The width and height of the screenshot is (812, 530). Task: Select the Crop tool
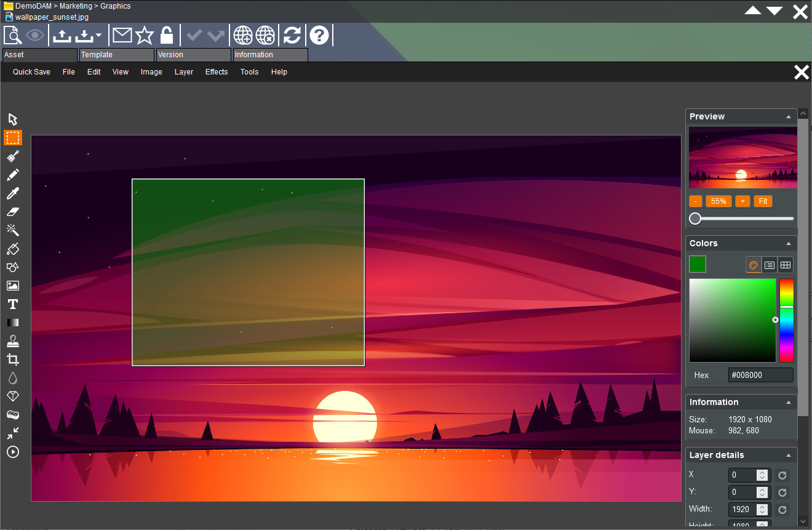click(x=12, y=359)
